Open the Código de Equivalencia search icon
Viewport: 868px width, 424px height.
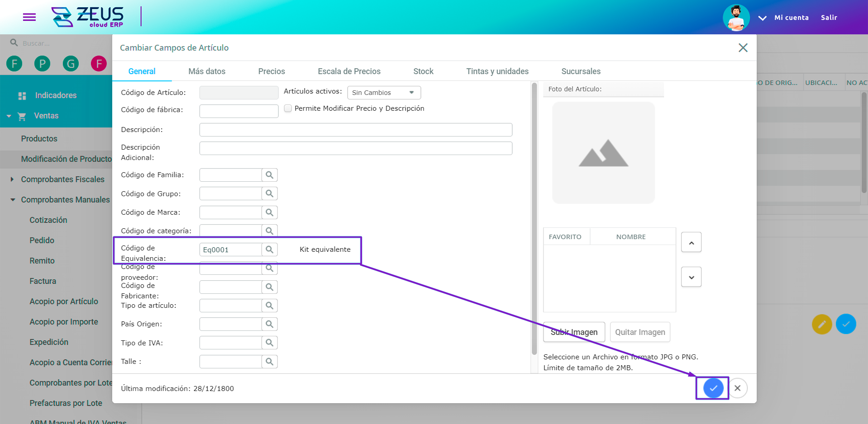tap(269, 249)
